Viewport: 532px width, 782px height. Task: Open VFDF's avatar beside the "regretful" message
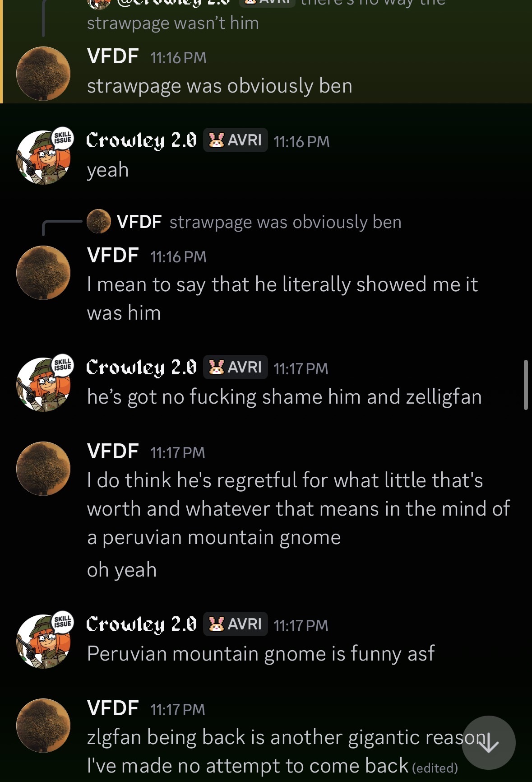43,468
